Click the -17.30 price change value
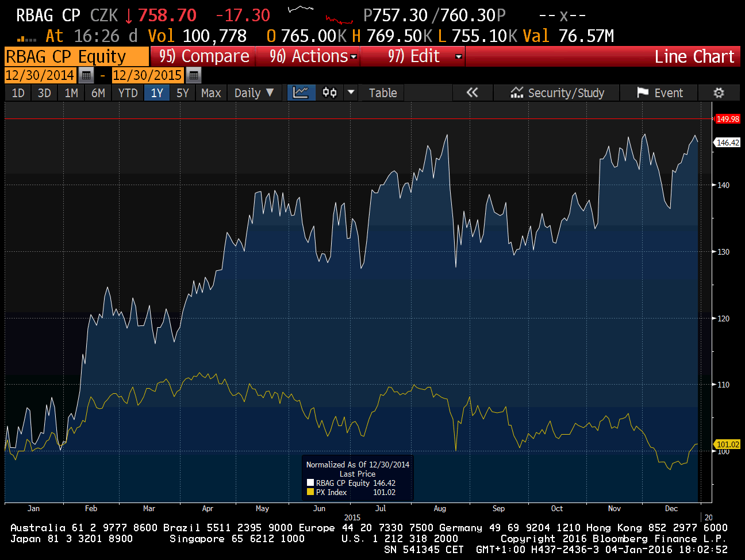The width and height of the screenshot is (745, 560). pyautogui.click(x=243, y=16)
